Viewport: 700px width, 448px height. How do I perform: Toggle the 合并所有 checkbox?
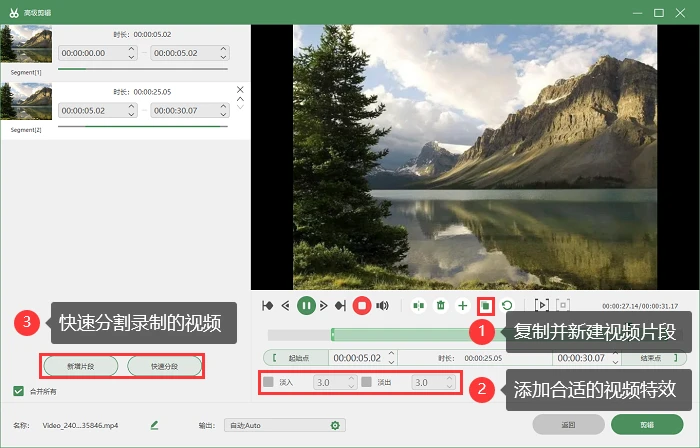tap(18, 391)
